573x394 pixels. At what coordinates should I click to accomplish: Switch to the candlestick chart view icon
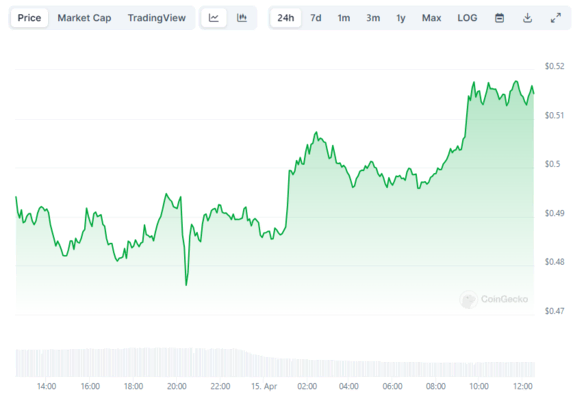(x=242, y=18)
